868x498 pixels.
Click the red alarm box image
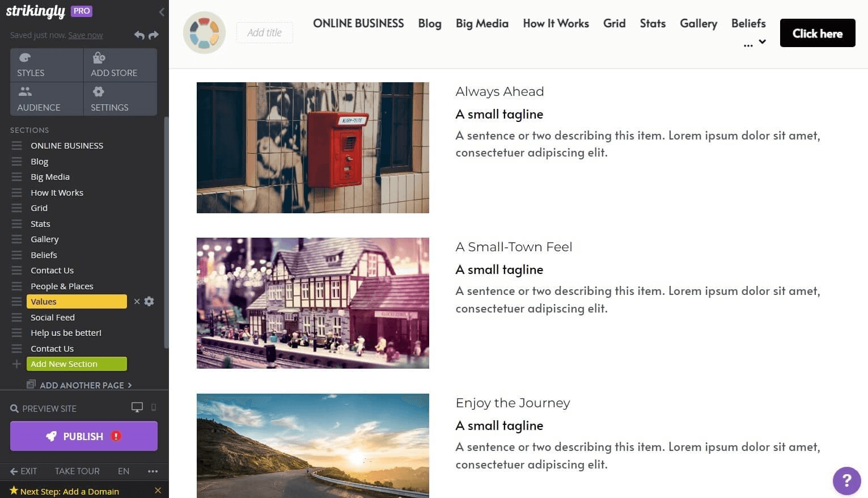pyautogui.click(x=313, y=147)
